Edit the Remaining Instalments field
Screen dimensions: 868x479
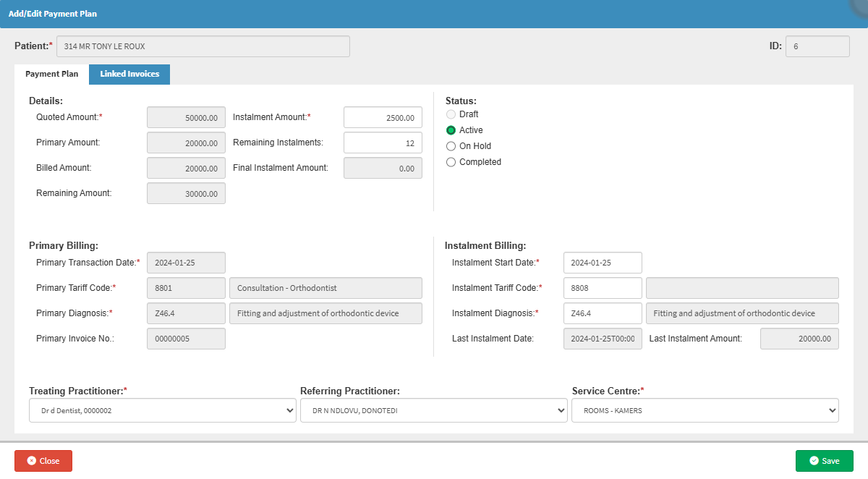(383, 143)
